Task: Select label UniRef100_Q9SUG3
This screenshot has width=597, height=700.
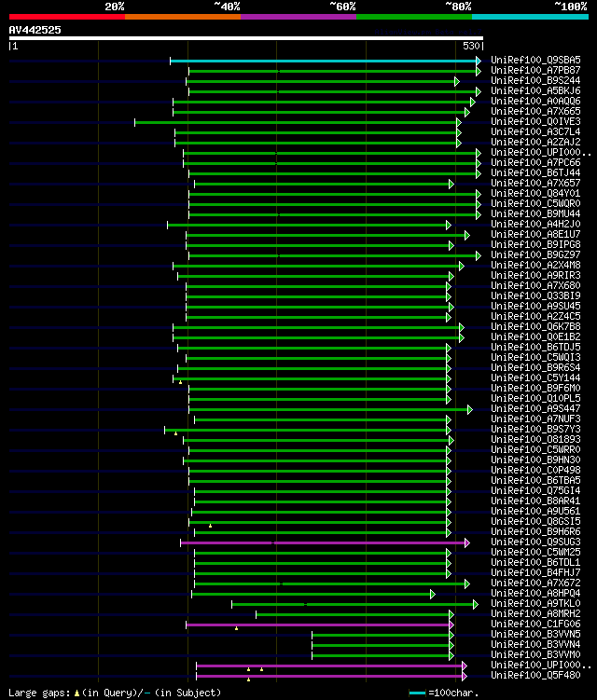Action: 535,542
